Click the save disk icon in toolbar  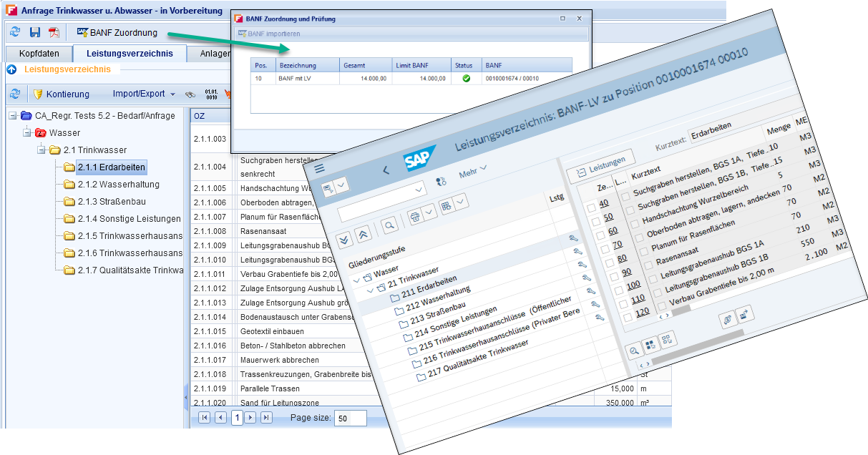34,32
